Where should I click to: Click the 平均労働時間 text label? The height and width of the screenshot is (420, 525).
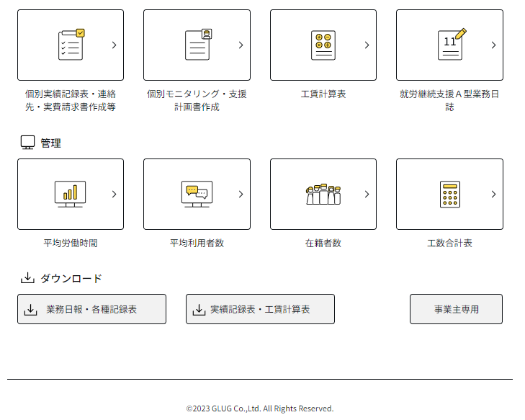(70, 243)
